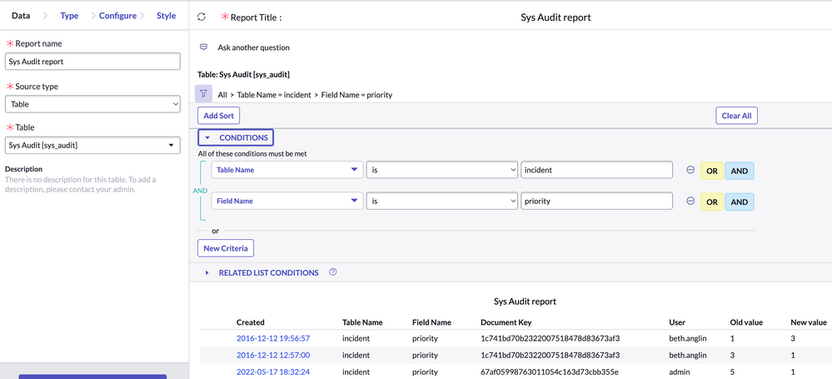Open the Table selector showing Sys Audit
Image resolution: width=832 pixels, height=379 pixels.
click(x=93, y=145)
